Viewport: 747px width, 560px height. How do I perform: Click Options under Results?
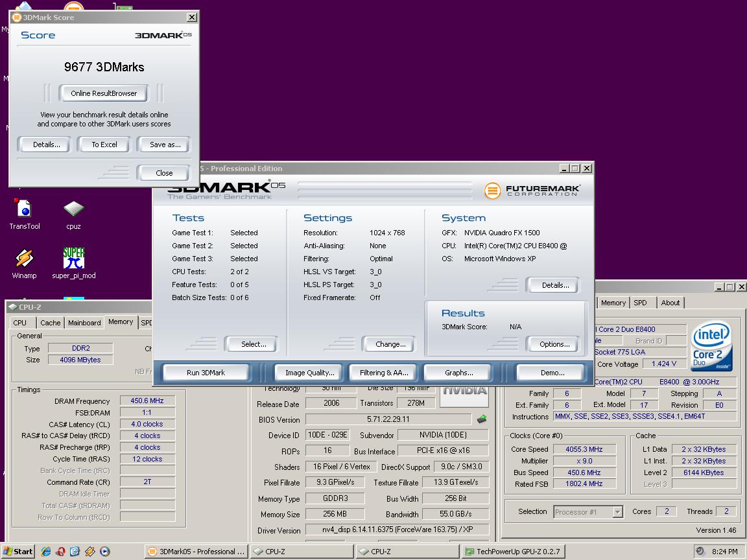(x=554, y=344)
